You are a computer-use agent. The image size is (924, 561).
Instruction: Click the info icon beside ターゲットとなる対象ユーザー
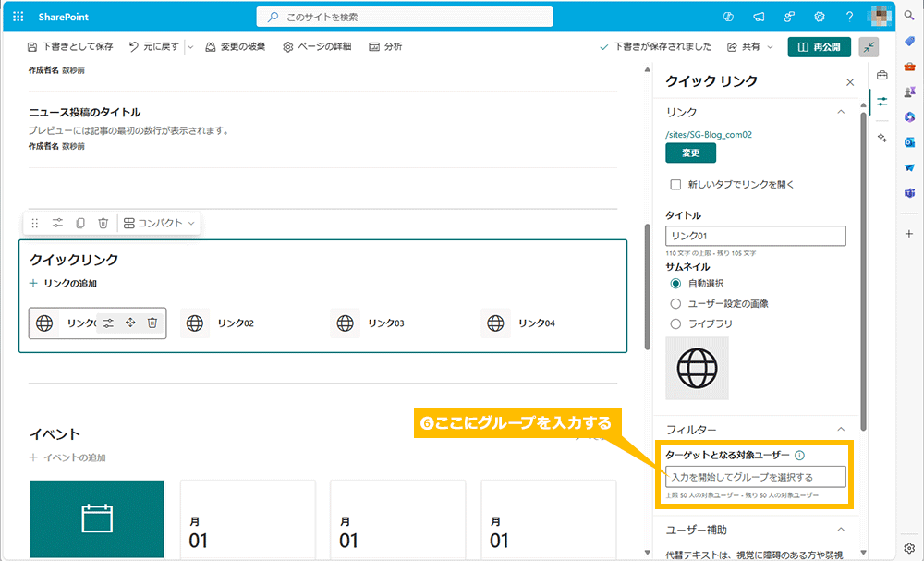(x=799, y=455)
